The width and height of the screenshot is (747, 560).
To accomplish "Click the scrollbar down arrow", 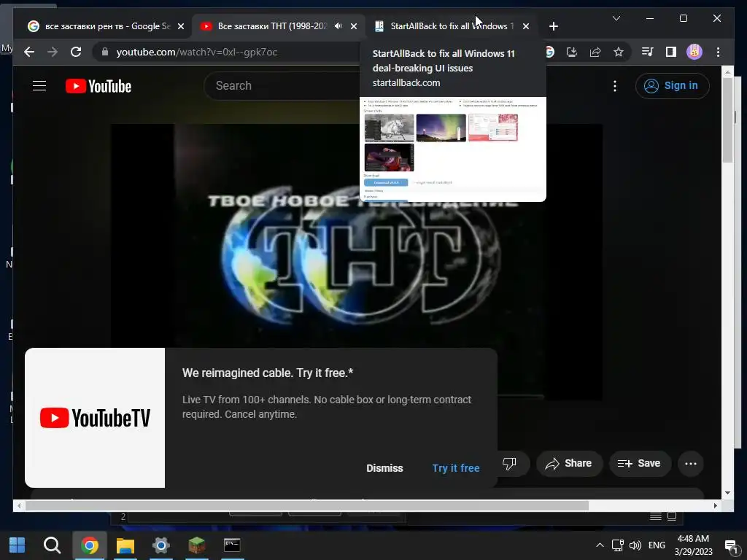I will point(727,493).
